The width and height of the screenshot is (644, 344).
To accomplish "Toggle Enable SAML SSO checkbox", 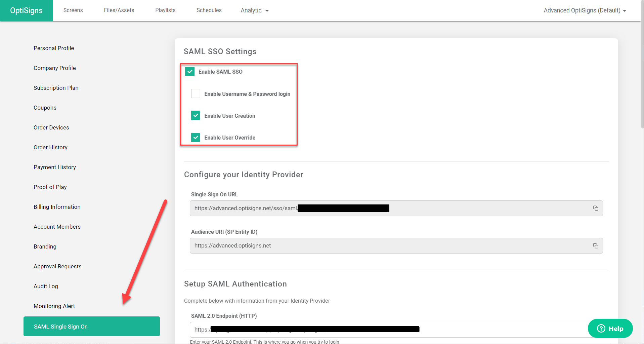I will (x=190, y=72).
